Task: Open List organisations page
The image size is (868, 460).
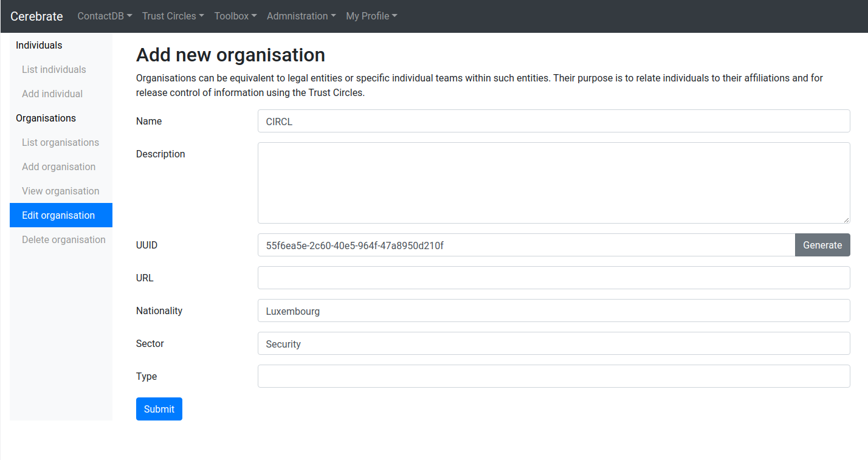Action: (x=60, y=143)
